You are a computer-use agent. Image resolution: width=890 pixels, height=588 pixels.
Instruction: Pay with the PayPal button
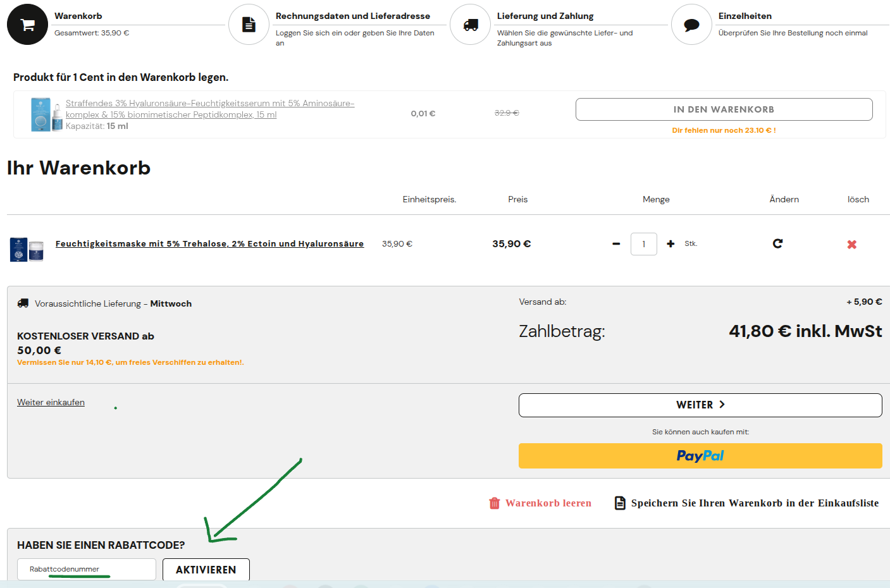[x=700, y=456]
